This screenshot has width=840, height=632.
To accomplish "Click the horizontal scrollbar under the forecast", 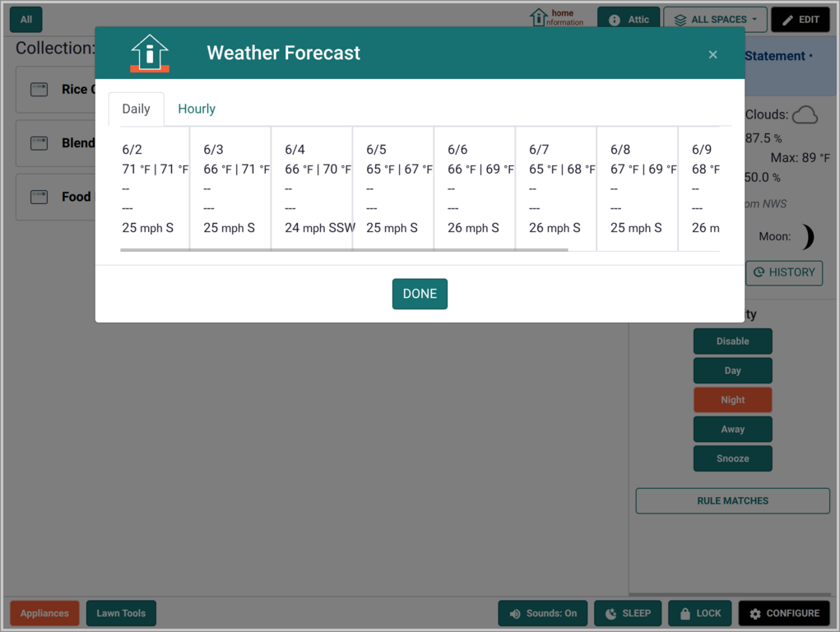I will pyautogui.click(x=344, y=250).
